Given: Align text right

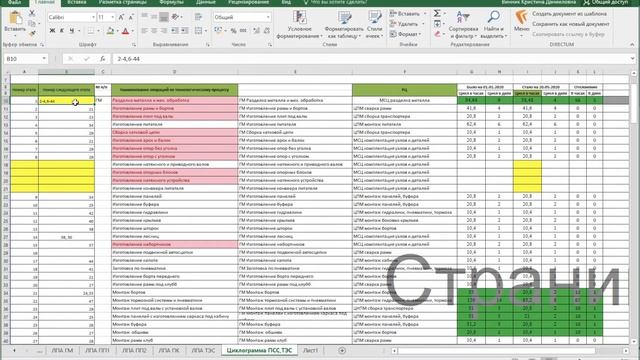Looking at the screenshot, I should point(164,31).
